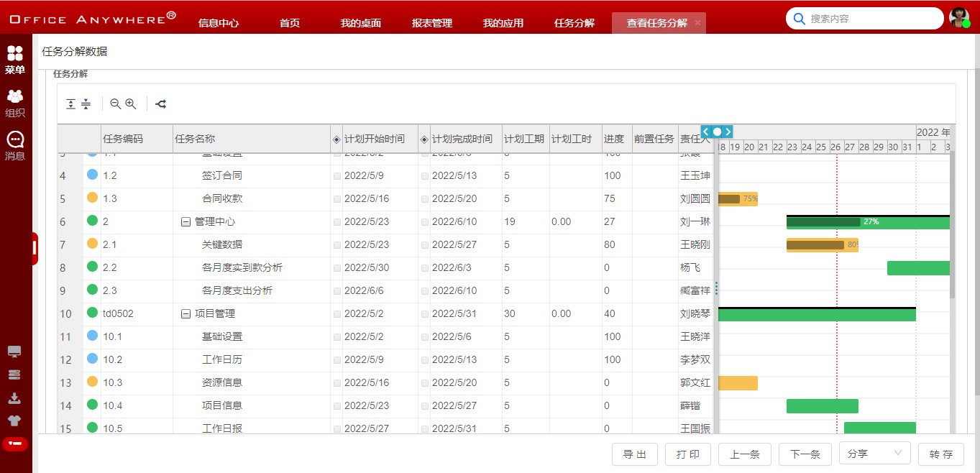The height and width of the screenshot is (473, 980).
Task: Click the 管理中心 27% gantt progress bar
Action: pos(868,222)
